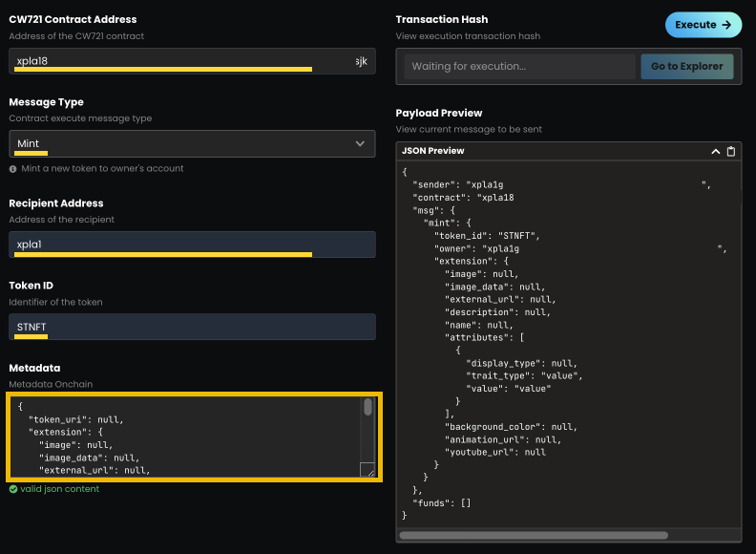Image resolution: width=756 pixels, height=554 pixels.
Task: Click inside the Metadata JSON textarea
Action: click(x=181, y=436)
